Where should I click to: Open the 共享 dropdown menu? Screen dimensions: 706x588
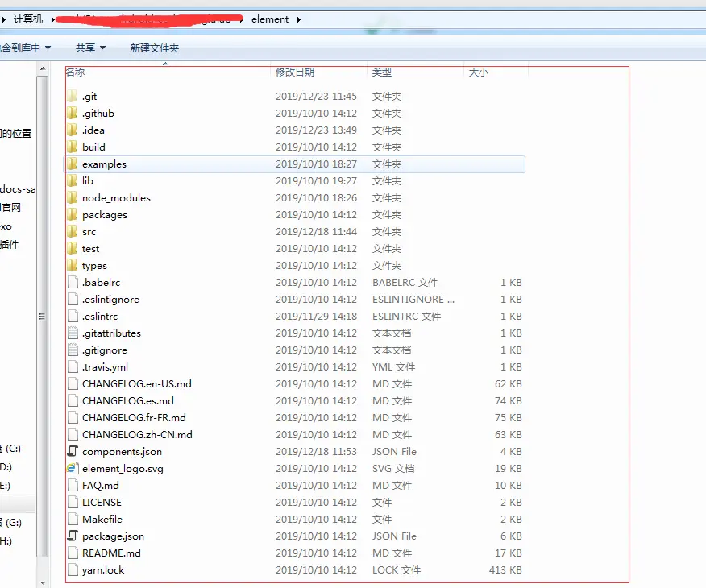[x=90, y=48]
